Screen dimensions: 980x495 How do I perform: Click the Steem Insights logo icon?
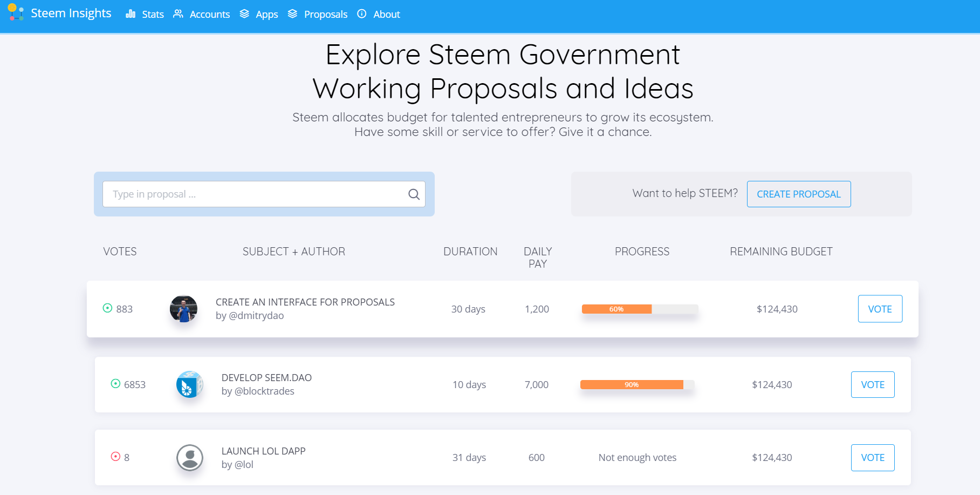[16, 12]
